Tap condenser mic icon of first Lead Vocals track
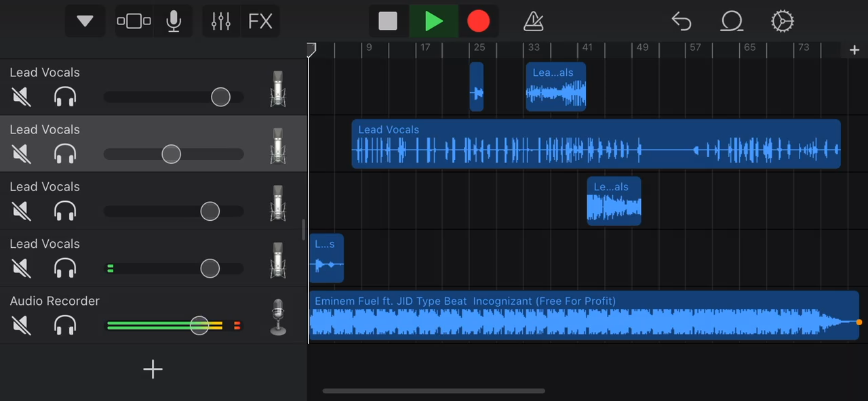The width and height of the screenshot is (868, 401). [278, 88]
